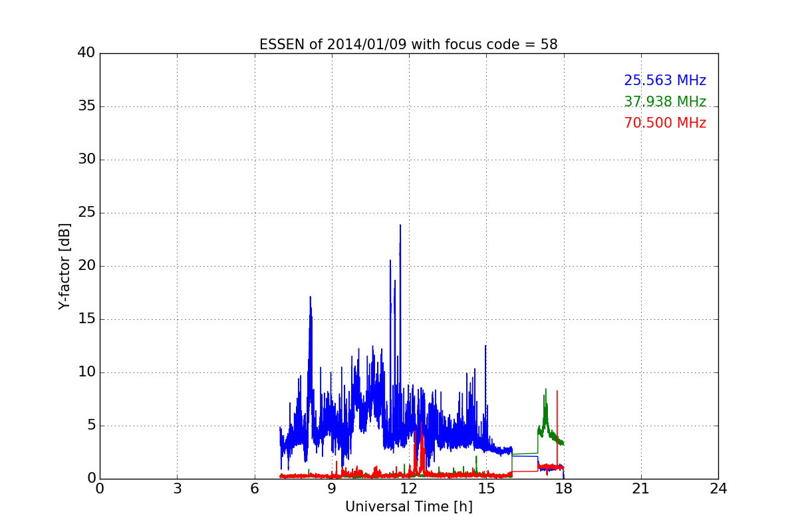Click the green peak after hour 17
The width and height of the screenshot is (798, 532).
(546, 391)
